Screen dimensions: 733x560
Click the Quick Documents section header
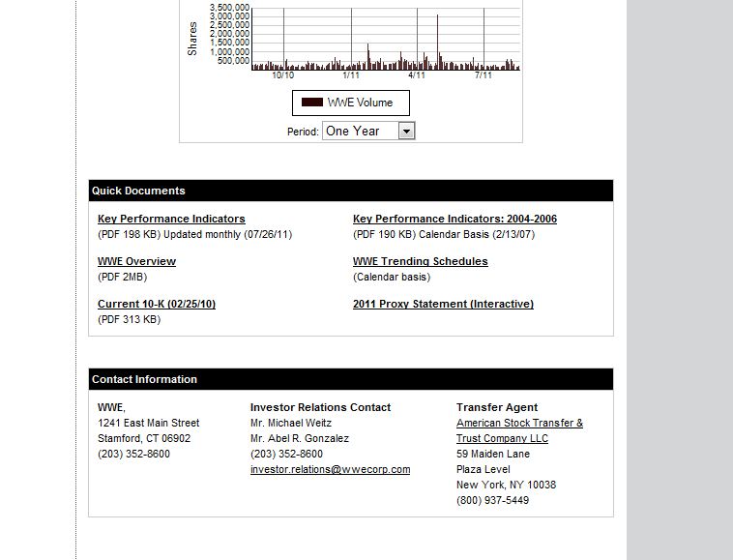(x=351, y=191)
